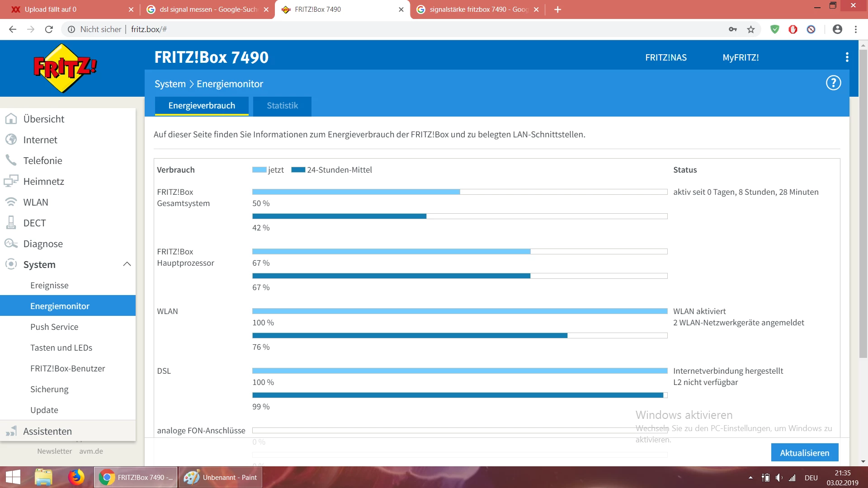Expand the Diagnose menu section

pyautogui.click(x=43, y=244)
